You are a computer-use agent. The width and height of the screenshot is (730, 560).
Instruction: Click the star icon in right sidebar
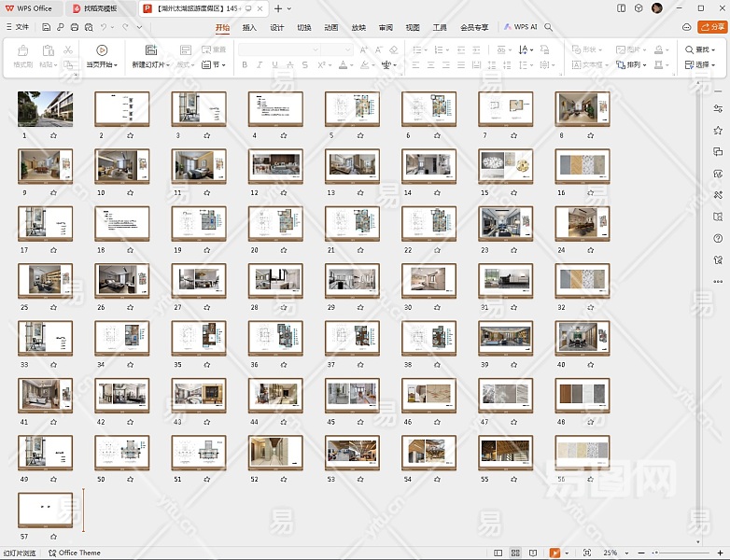[x=718, y=131]
